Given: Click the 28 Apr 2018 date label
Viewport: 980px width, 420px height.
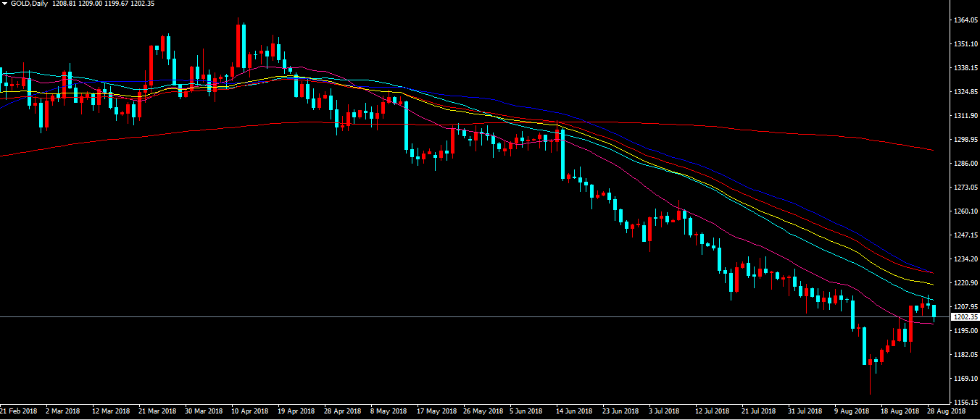Looking at the screenshot, I should tap(343, 411).
